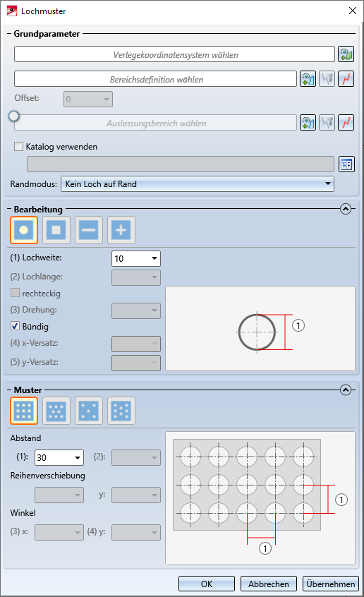Click the Verlegekoordinatensystem wählen field
The image size is (364, 597).
[174, 54]
